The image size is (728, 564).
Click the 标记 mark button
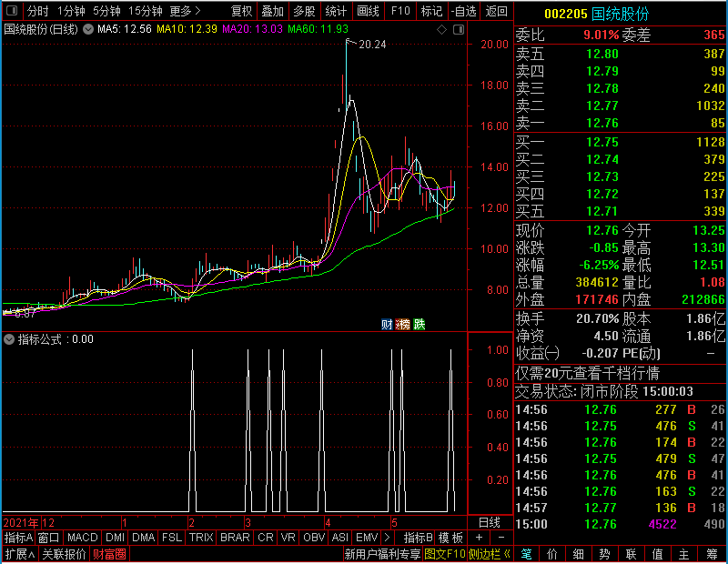tap(431, 11)
